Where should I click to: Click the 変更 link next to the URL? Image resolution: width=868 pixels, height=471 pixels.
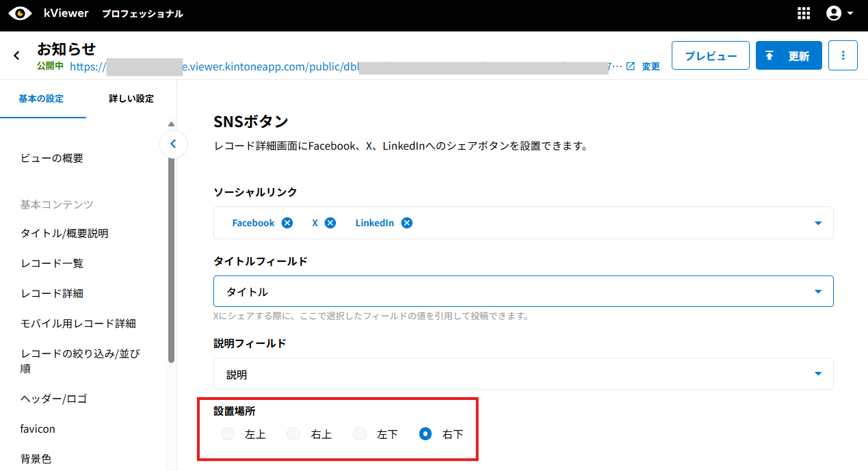click(650, 66)
